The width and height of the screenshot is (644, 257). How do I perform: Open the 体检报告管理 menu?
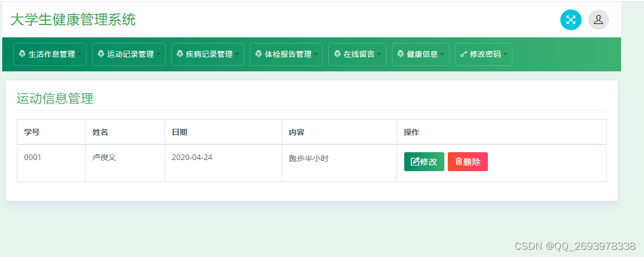pyautogui.click(x=286, y=54)
